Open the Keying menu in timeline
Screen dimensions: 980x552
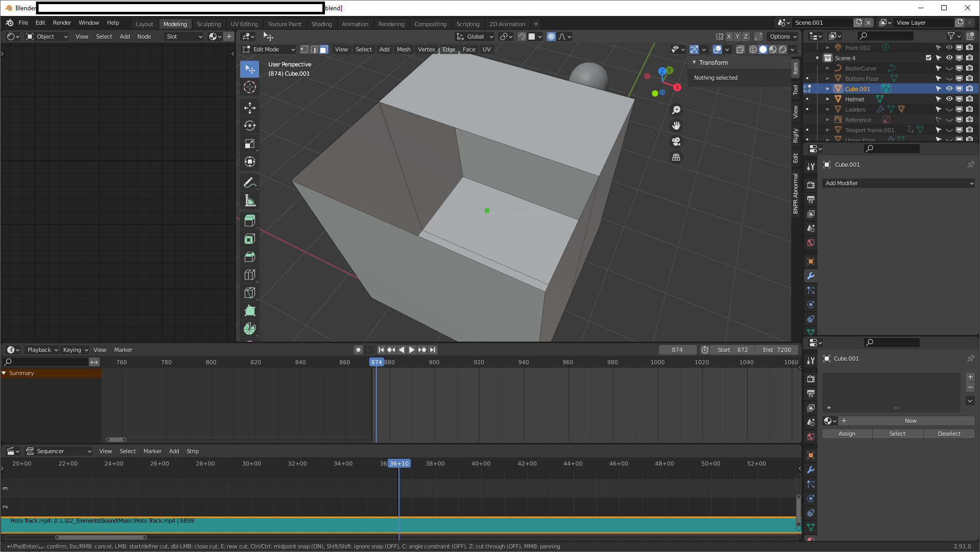pos(75,350)
